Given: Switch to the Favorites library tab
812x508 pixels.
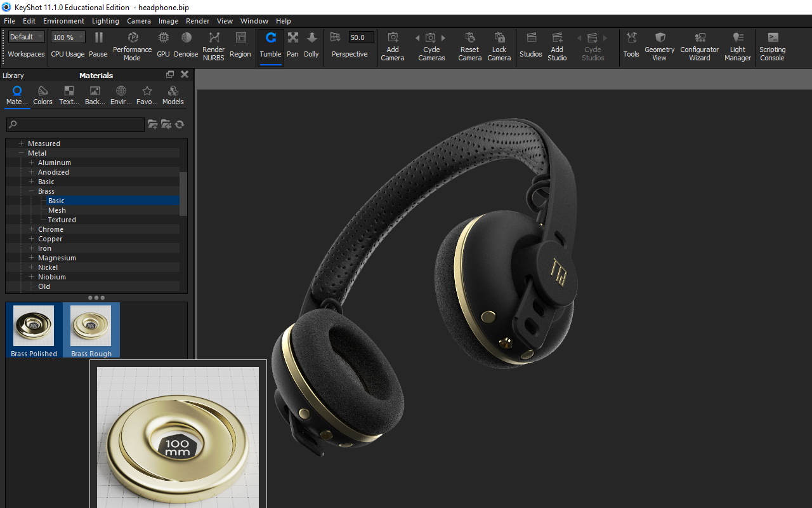Looking at the screenshot, I should pos(147,96).
